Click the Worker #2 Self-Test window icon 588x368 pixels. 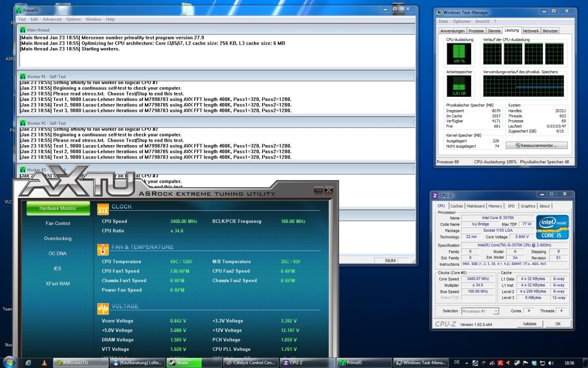[x=23, y=123]
